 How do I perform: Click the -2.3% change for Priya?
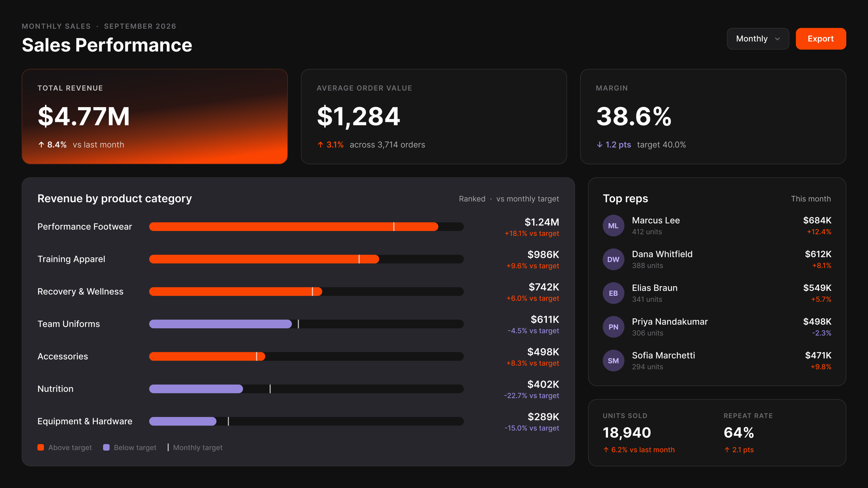pyautogui.click(x=821, y=333)
